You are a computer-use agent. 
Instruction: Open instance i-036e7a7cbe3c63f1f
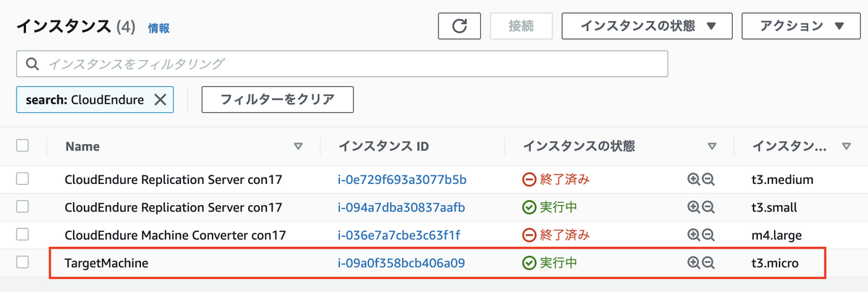[399, 235]
